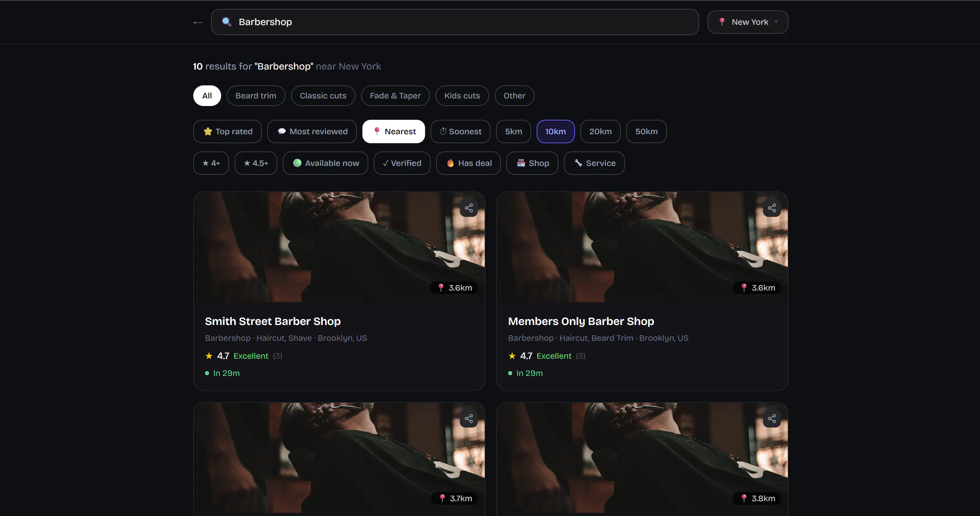Set distance radius to 5km
The width and height of the screenshot is (980, 516).
514,131
